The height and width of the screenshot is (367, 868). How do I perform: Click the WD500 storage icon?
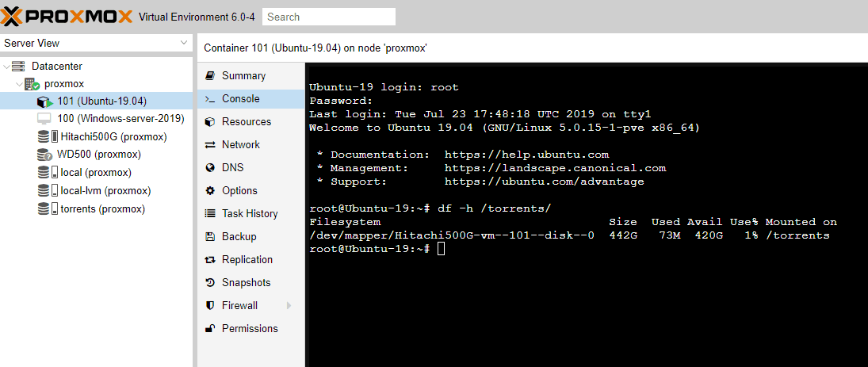click(x=45, y=155)
